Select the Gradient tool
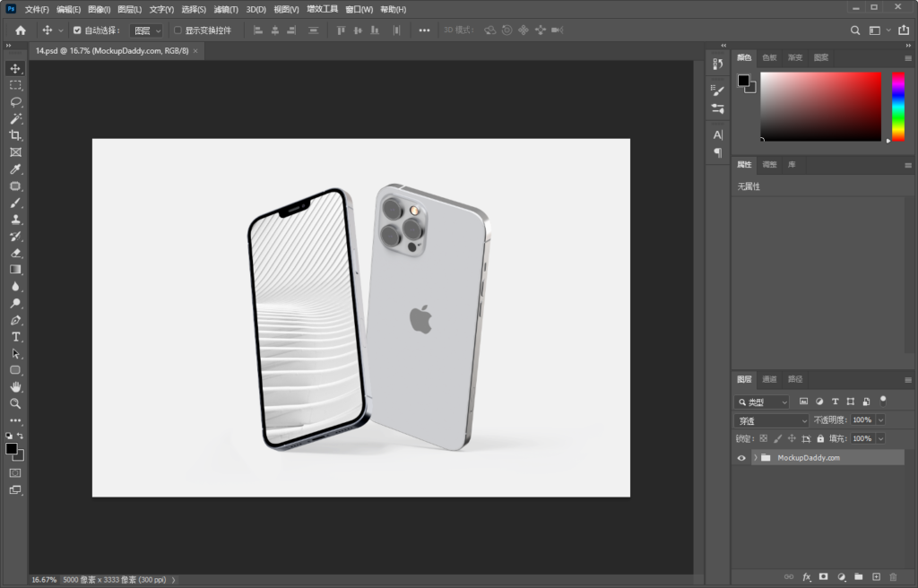 (x=15, y=270)
